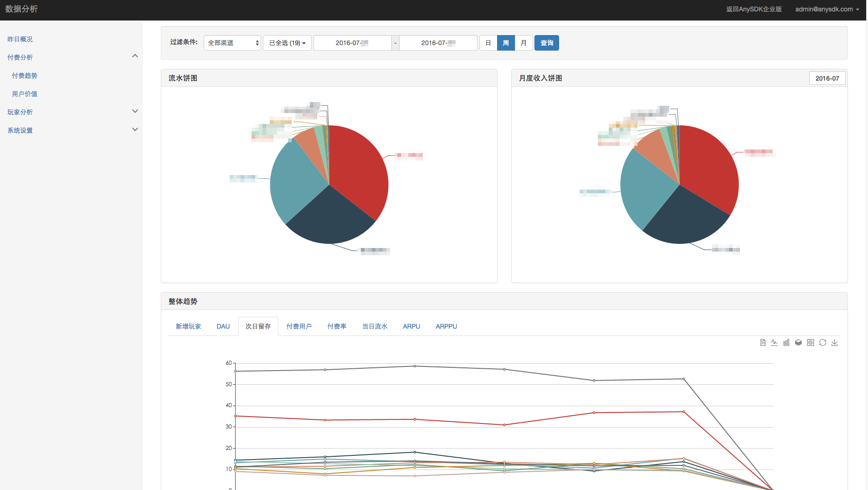The height and width of the screenshot is (490, 868).
Task: Click the end date input field
Action: (x=438, y=43)
